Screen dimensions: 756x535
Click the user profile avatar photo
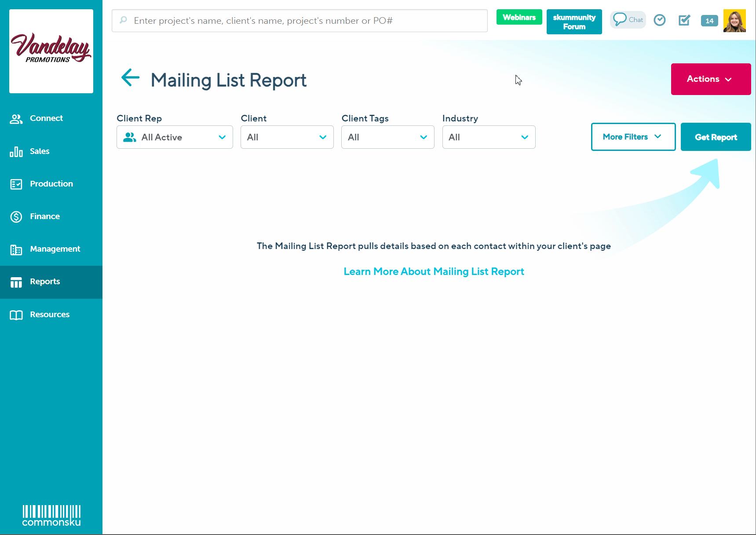[734, 21]
